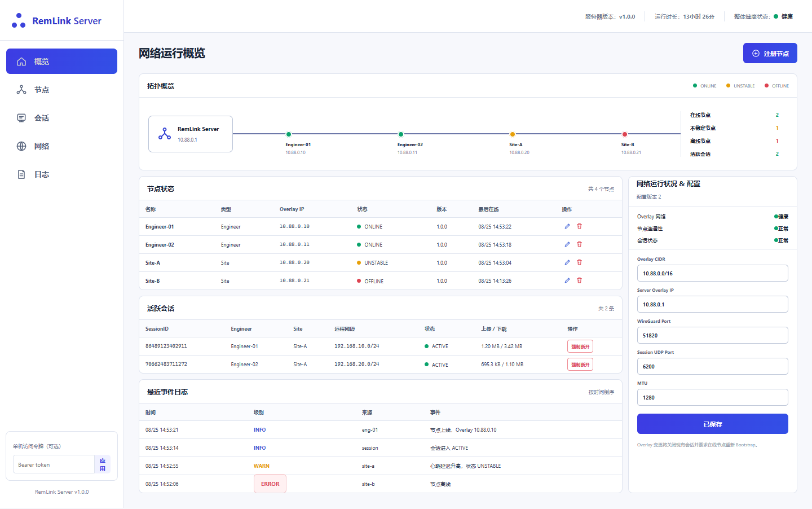Viewport: 812px width, 509px height.
Task: Force disconnect session 86489123402911
Action: pos(580,346)
